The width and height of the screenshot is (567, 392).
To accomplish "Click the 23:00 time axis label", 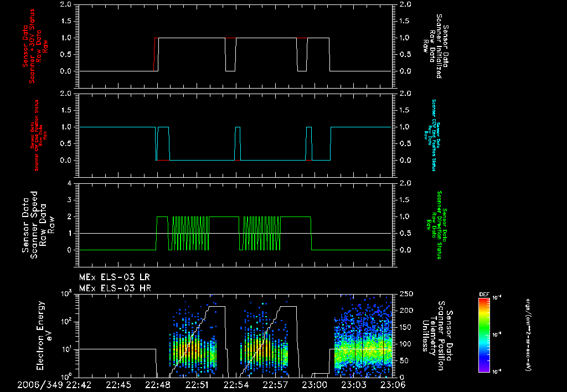I will [315, 385].
